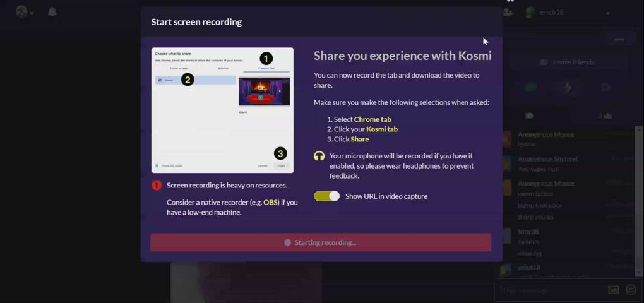
Task: Click the chat scrollbar
Action: click(639, 201)
